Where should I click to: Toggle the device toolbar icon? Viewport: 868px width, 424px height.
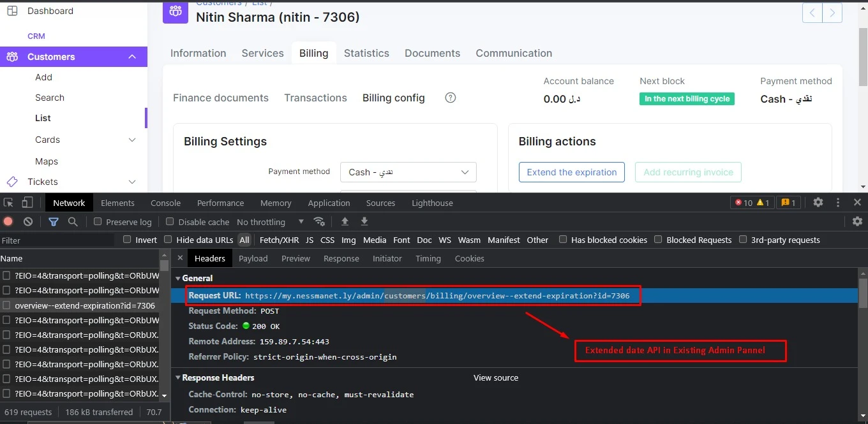point(27,203)
